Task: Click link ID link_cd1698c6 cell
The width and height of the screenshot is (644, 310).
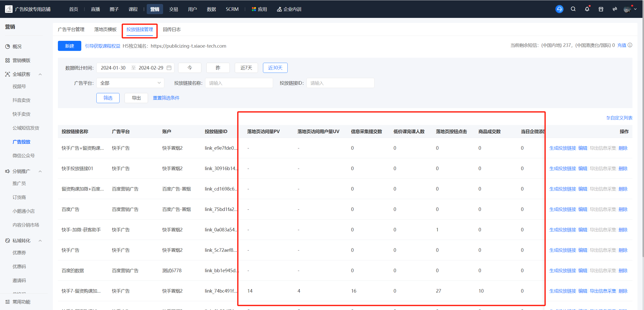Action: pyautogui.click(x=221, y=189)
